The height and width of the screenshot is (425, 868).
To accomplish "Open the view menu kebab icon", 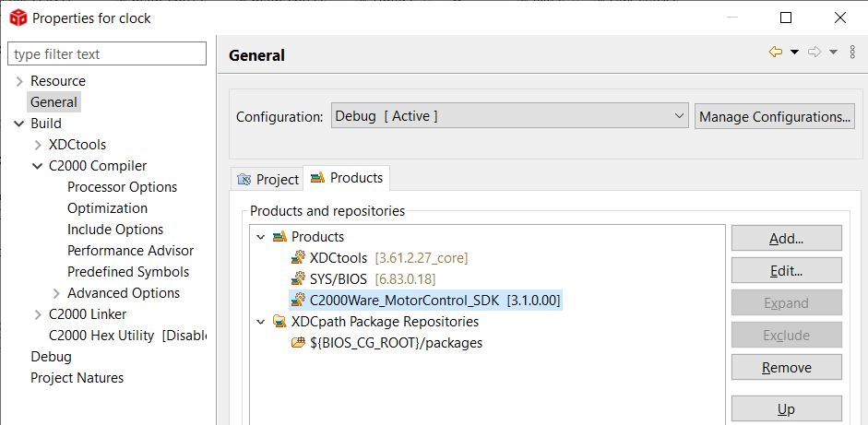I will 852,53.
